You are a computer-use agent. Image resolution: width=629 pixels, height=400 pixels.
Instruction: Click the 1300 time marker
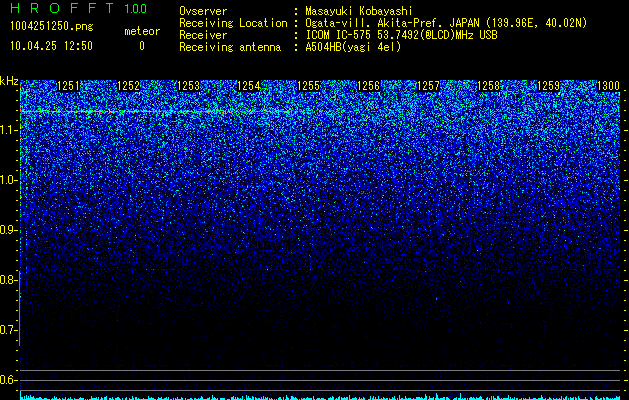[609, 86]
